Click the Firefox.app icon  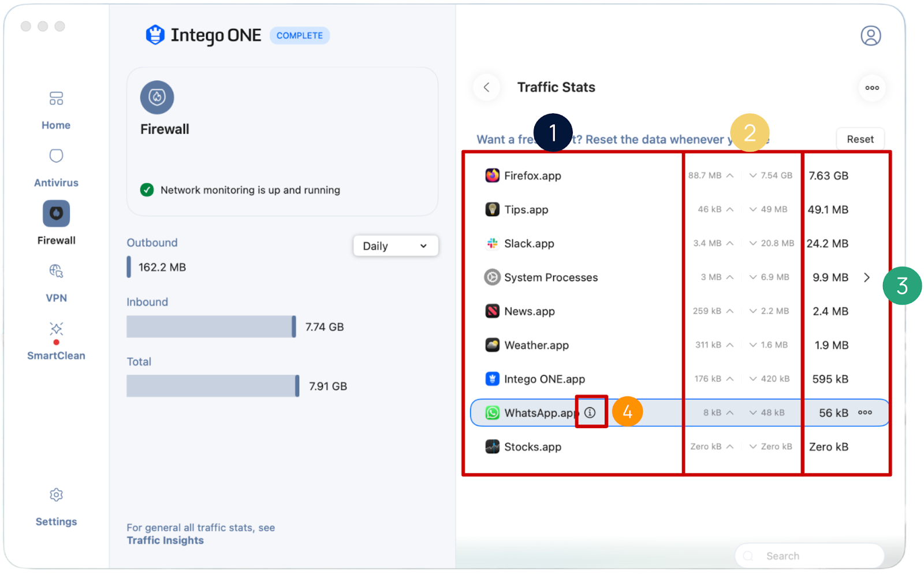(492, 175)
